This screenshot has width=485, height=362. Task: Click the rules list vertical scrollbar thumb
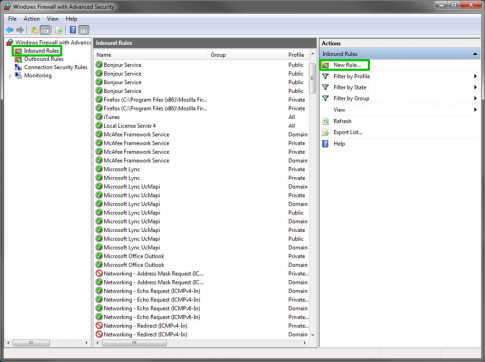point(312,78)
